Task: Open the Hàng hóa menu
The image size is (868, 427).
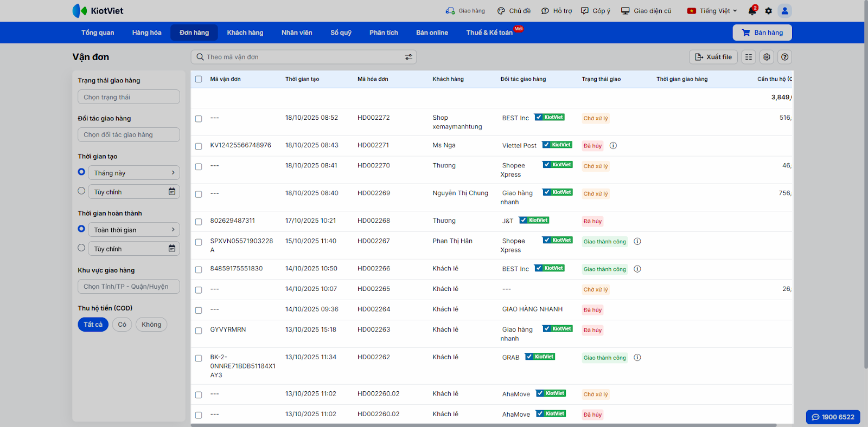Action: click(146, 33)
